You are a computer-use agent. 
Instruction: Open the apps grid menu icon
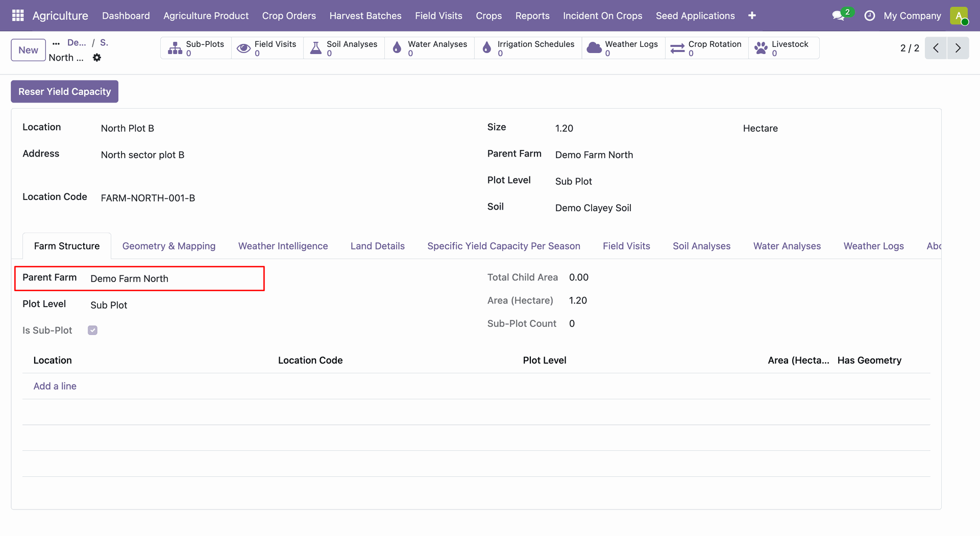coord(18,15)
